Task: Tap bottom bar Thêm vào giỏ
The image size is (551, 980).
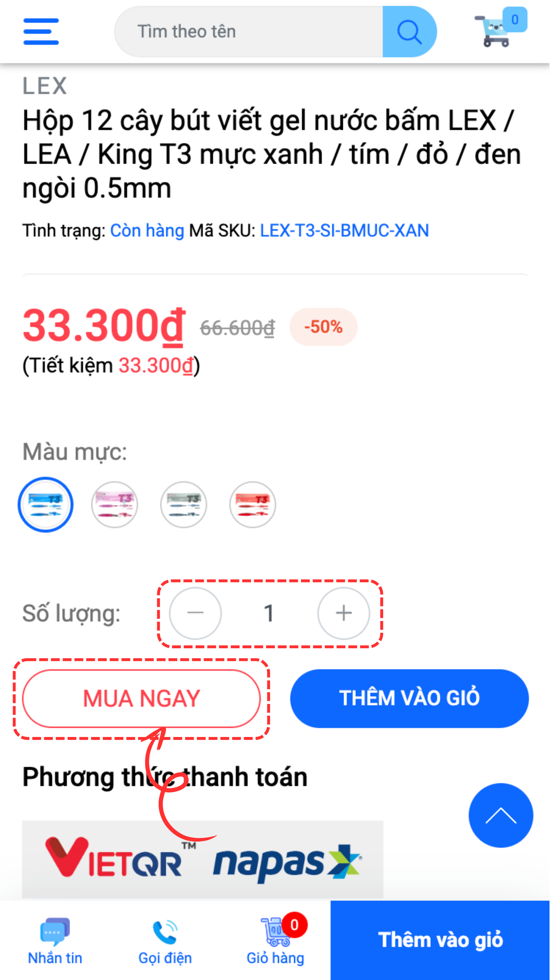Action: pyautogui.click(x=441, y=940)
